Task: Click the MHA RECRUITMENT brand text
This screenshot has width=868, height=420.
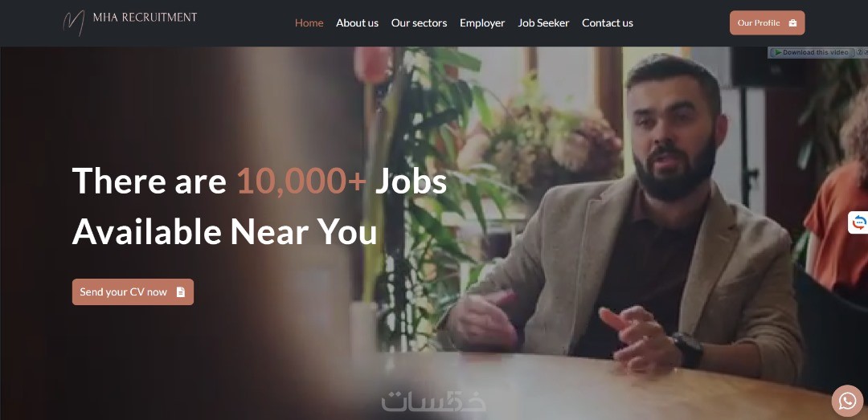Action: [145, 17]
